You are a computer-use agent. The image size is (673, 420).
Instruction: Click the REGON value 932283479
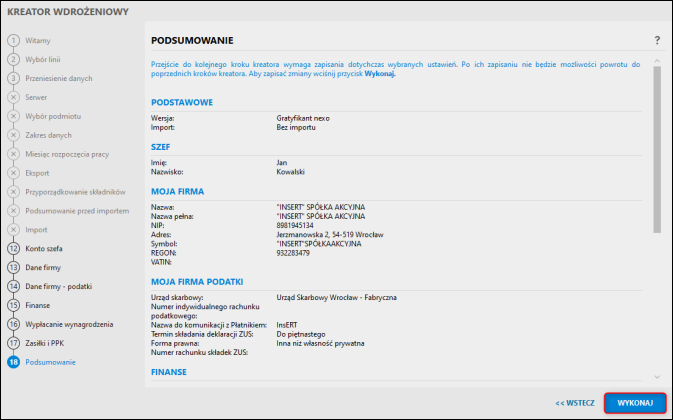(293, 253)
